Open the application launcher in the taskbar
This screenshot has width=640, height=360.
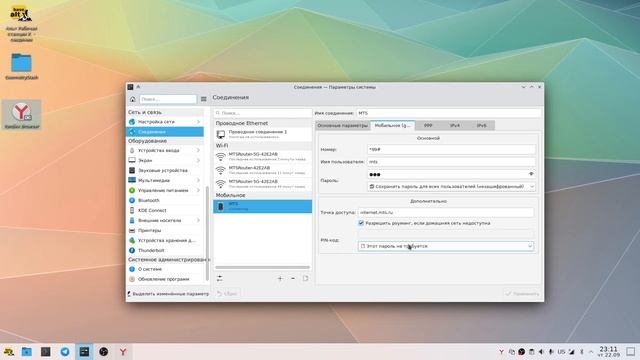9,351
